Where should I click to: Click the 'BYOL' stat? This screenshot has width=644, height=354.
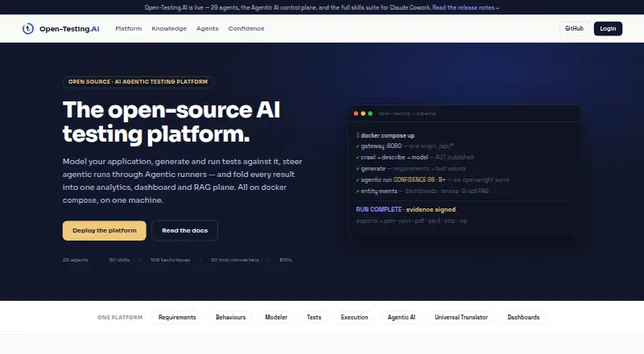pos(286,260)
